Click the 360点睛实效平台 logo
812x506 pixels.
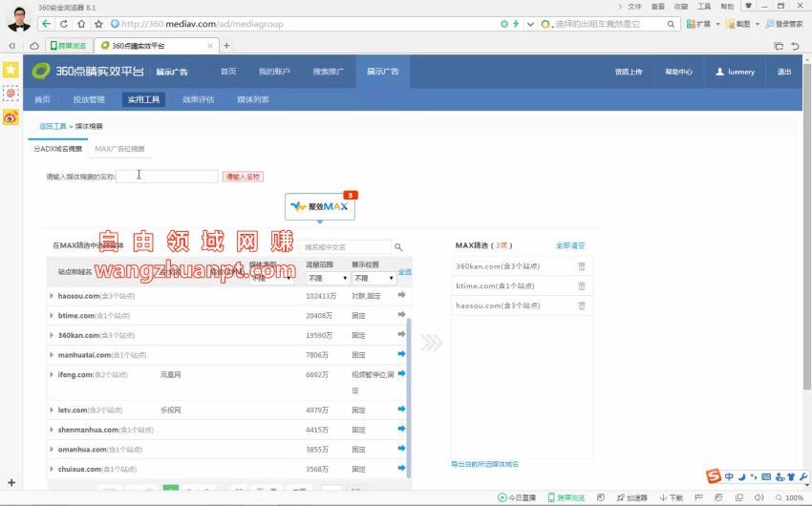88,71
